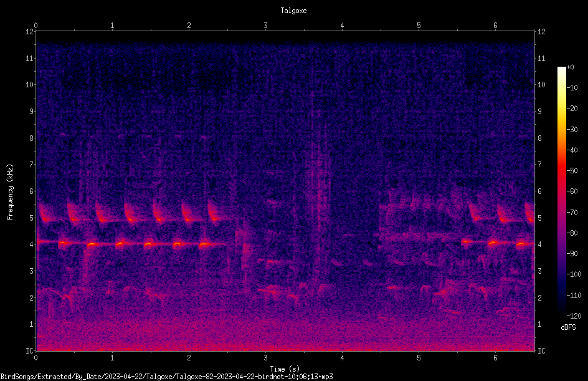Image resolution: width=588 pixels, height=381 pixels.
Task: Select the low 2 kHz call near 3.1 seconds
Action: pos(271,291)
